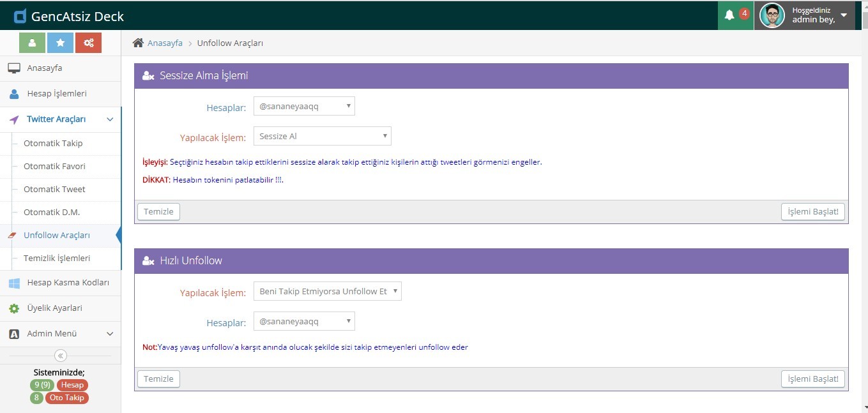Click the admin avatar picture
This screenshot has width=868, height=413.
point(772,15)
